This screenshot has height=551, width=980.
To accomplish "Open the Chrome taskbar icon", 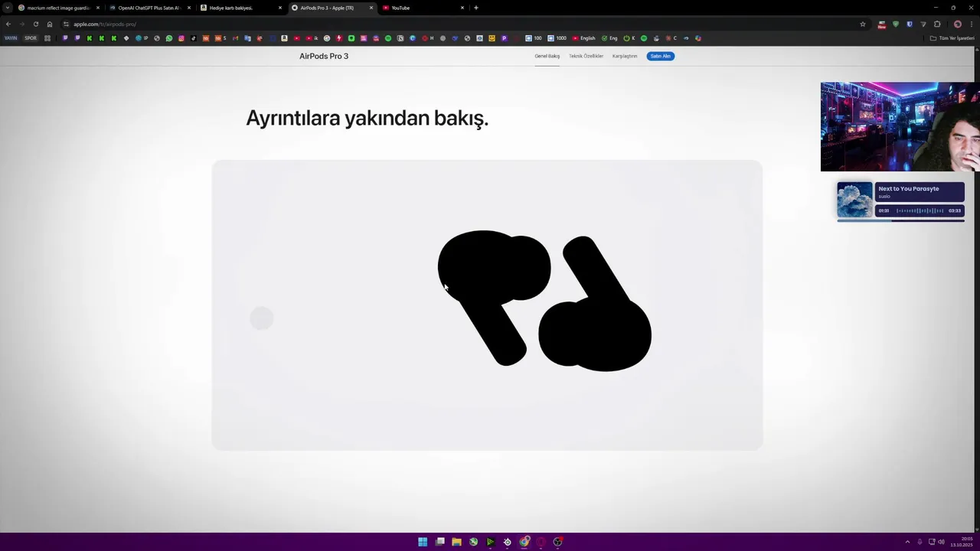I will [x=524, y=542].
